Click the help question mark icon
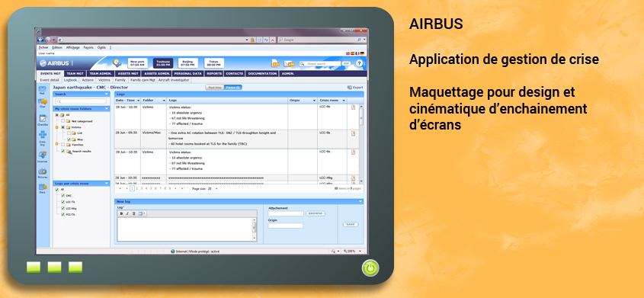This screenshot has height=298, width=644. (x=359, y=63)
